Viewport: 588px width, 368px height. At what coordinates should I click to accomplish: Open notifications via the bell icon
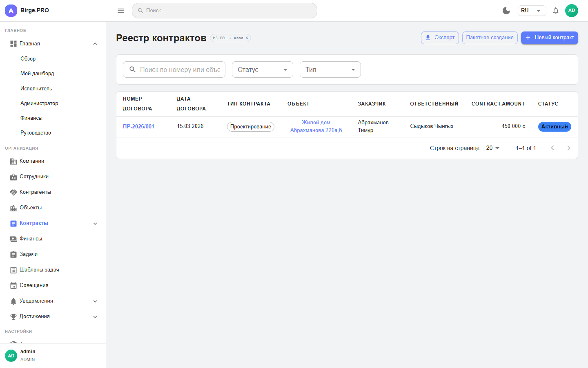556,11
